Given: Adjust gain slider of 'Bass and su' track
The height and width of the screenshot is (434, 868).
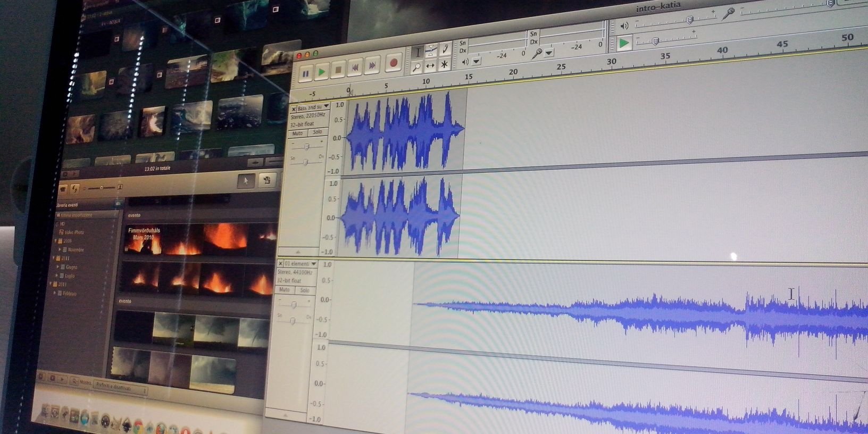Looking at the screenshot, I should coord(307,146).
